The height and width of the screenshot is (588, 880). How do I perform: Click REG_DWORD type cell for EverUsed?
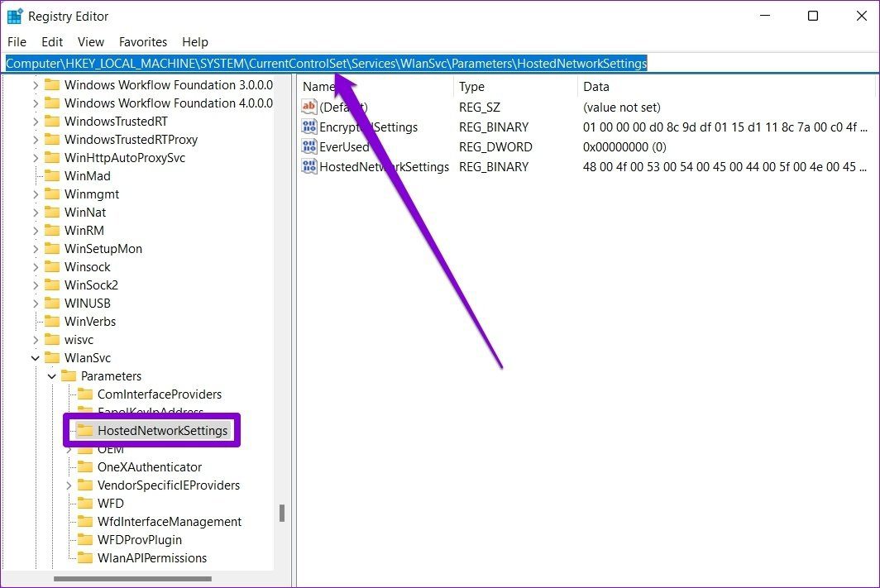pyautogui.click(x=495, y=147)
